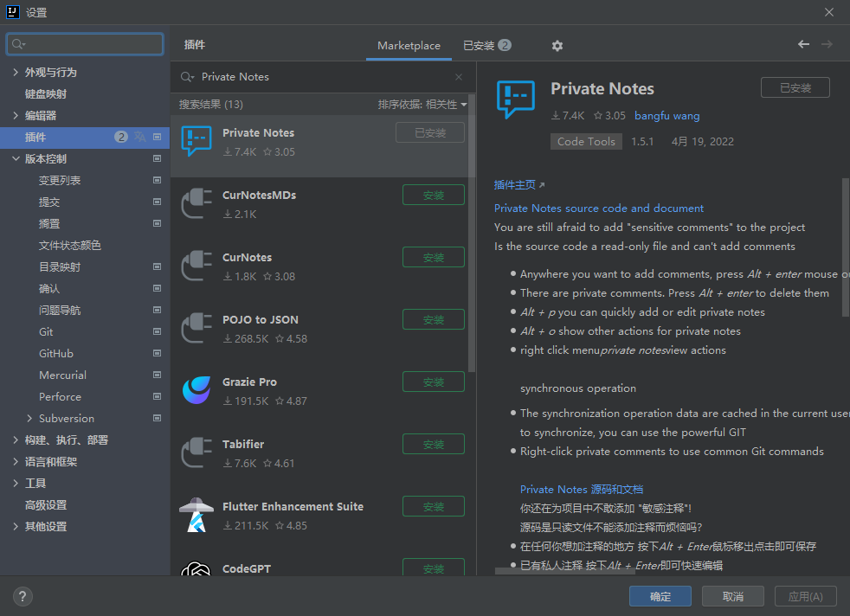The height and width of the screenshot is (616, 850).
Task: Click the description horizontal scrollbar
Action: coord(565,571)
